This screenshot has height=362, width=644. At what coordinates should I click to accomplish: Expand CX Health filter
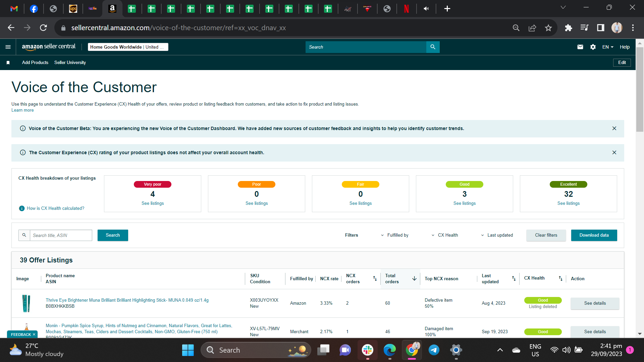(x=444, y=235)
